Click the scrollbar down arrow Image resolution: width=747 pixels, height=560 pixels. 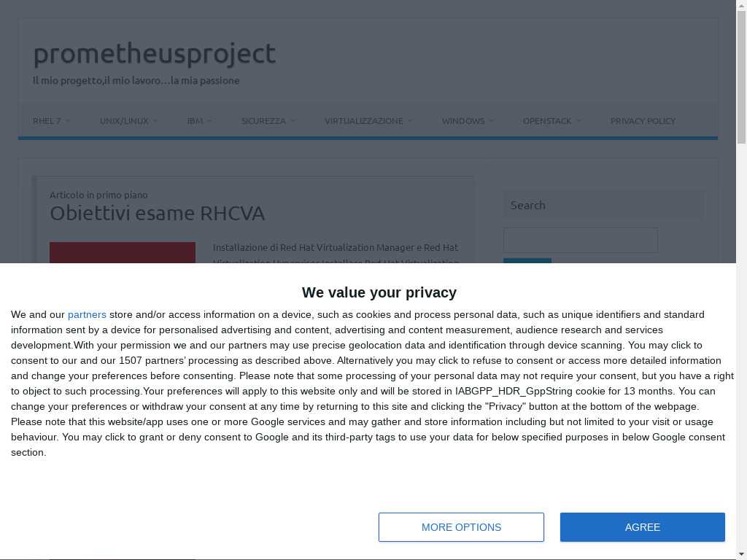coord(741,555)
